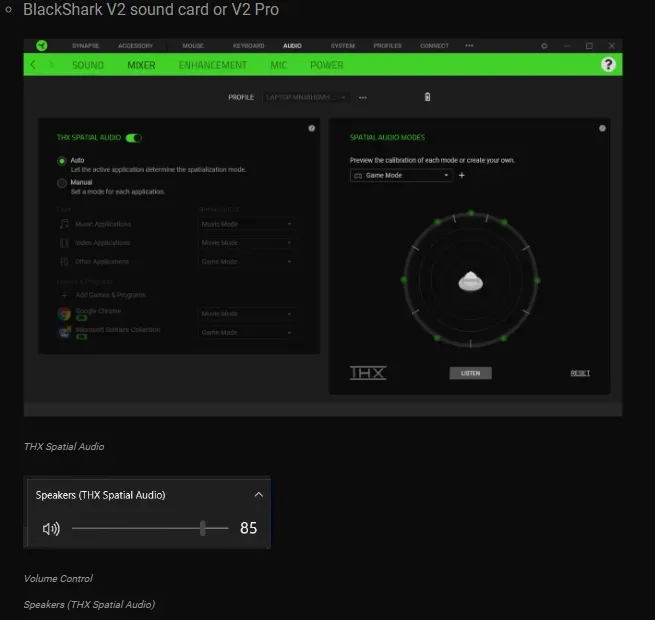The height and width of the screenshot is (620, 655).
Task: Click the Other Applications icon
Action: click(64, 262)
